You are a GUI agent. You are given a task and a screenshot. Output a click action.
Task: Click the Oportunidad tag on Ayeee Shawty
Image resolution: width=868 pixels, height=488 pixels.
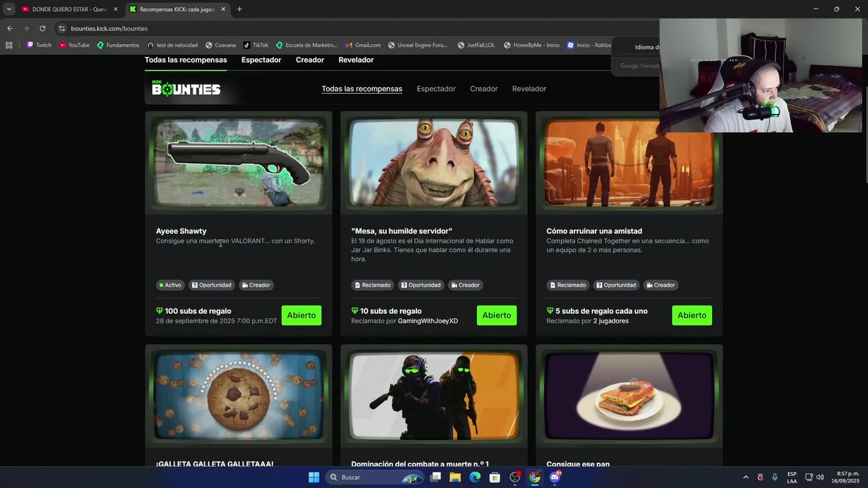tap(212, 285)
